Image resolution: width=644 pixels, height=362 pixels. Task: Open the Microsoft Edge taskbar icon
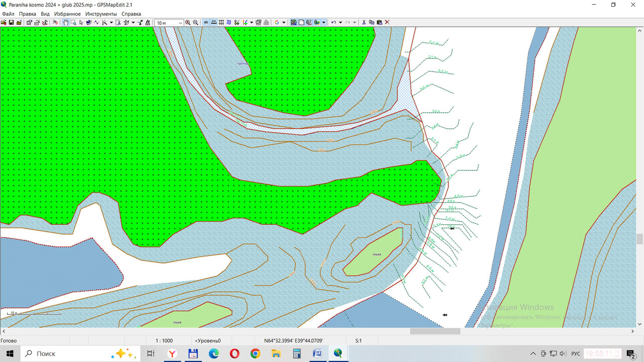click(214, 353)
